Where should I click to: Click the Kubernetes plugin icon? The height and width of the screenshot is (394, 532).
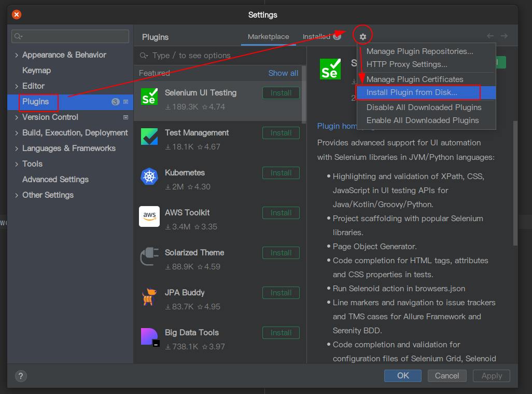click(x=149, y=176)
